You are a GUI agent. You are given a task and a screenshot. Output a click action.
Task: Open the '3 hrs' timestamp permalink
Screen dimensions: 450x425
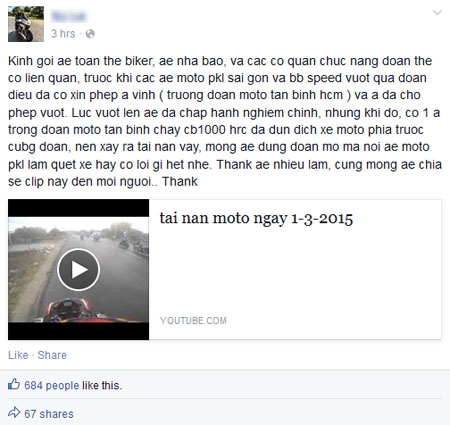[x=63, y=34]
